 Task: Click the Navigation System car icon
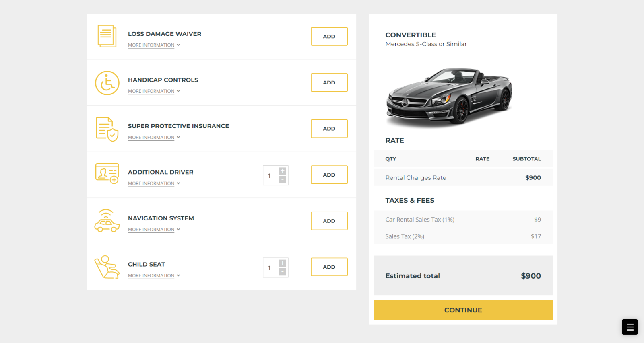click(x=107, y=221)
